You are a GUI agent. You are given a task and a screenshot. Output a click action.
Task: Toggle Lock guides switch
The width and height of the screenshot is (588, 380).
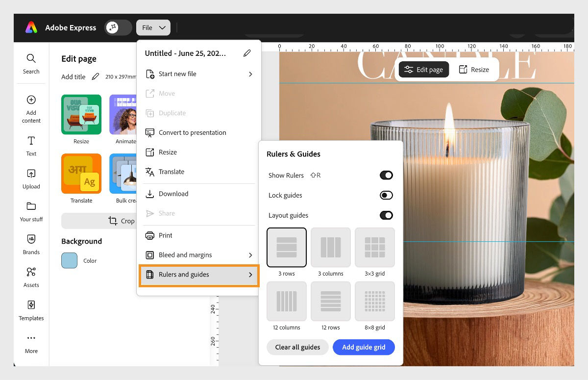386,195
